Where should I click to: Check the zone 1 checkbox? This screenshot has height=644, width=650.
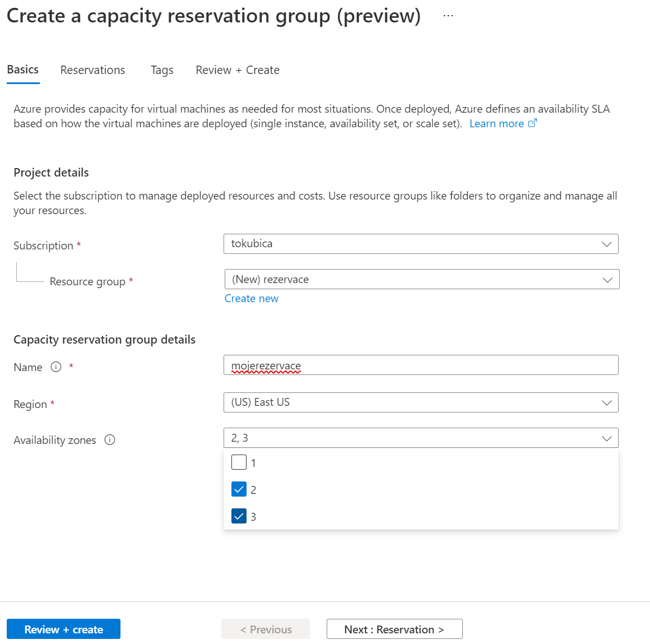point(239,462)
